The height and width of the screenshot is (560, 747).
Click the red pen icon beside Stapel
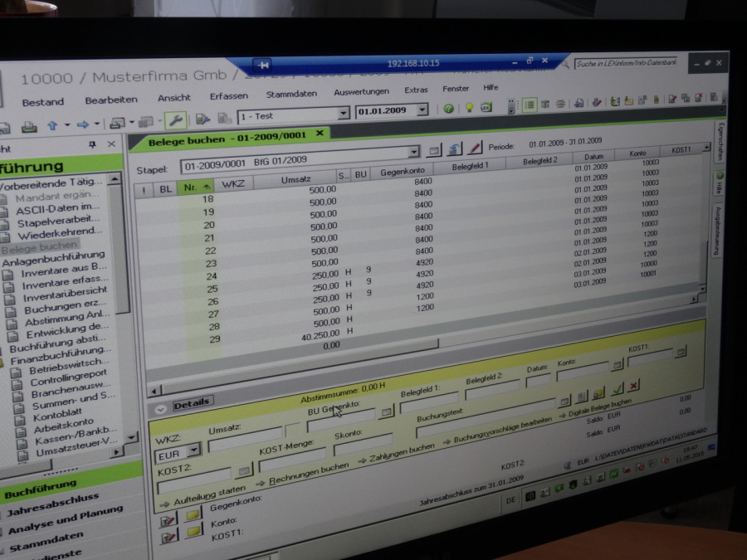[x=475, y=148]
